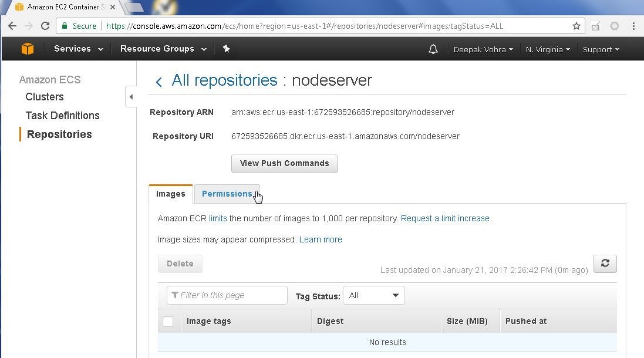Click the Repository URI value text
Screen dimensions: 644x358
[345, 136]
